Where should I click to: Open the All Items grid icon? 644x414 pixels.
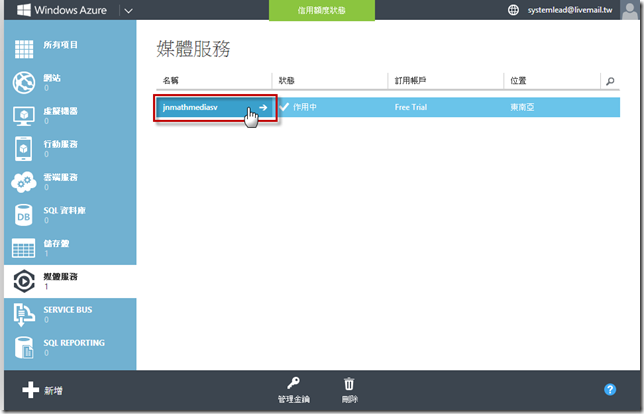tap(24, 49)
